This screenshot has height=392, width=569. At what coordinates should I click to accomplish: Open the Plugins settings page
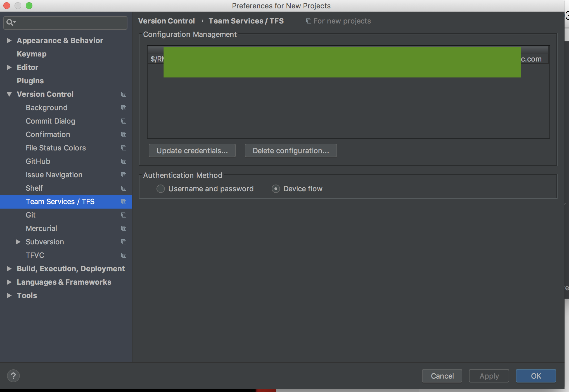click(x=30, y=81)
